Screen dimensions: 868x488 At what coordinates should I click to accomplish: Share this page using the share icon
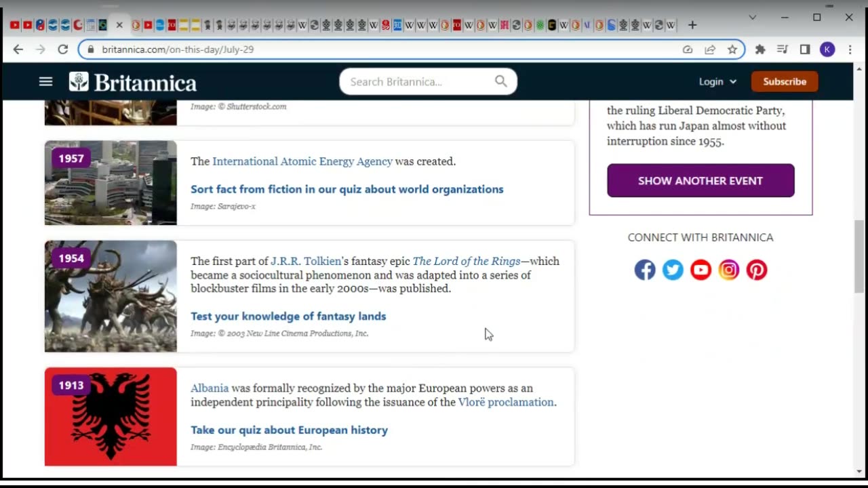(x=710, y=49)
